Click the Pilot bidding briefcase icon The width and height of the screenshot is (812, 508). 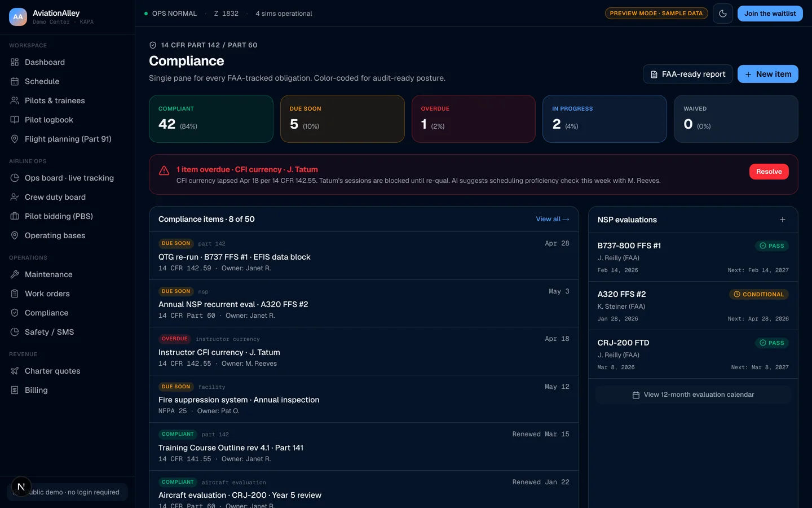click(15, 216)
